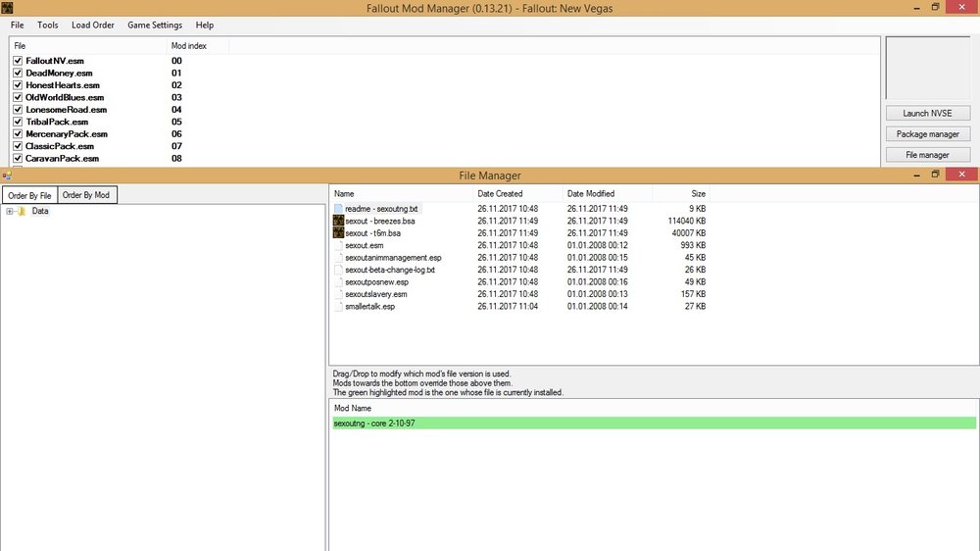Toggle the MercenaryPack.esm checkbox
This screenshot has width=980, height=551.
click(18, 134)
